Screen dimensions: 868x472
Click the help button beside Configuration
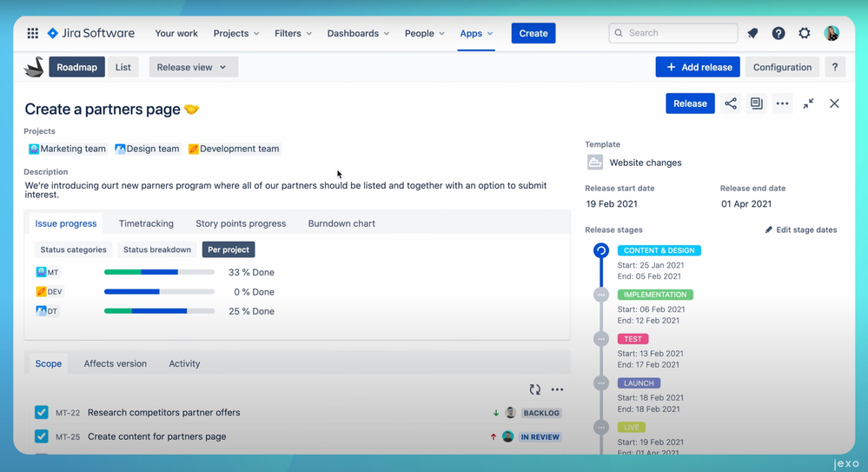coord(835,67)
